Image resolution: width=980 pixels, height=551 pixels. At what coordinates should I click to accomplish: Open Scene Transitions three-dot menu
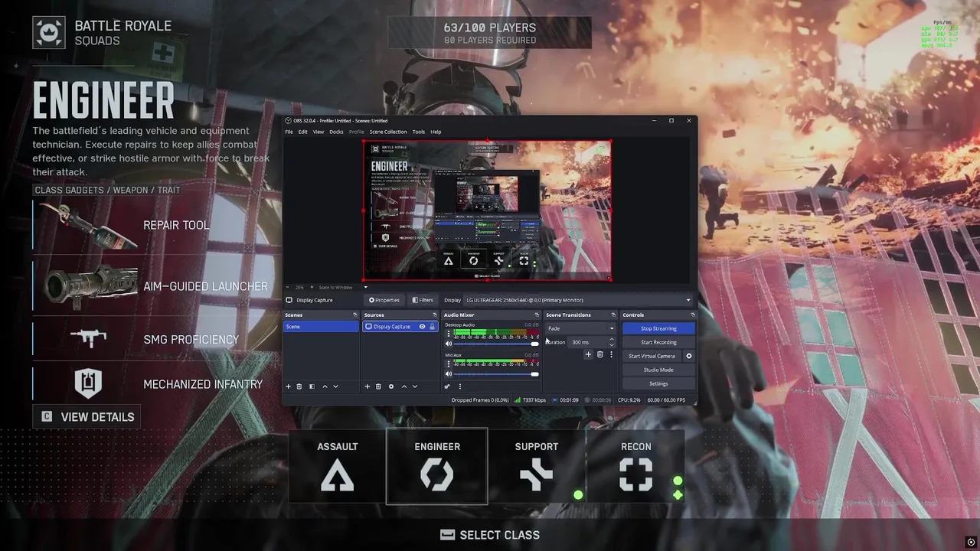click(x=611, y=354)
